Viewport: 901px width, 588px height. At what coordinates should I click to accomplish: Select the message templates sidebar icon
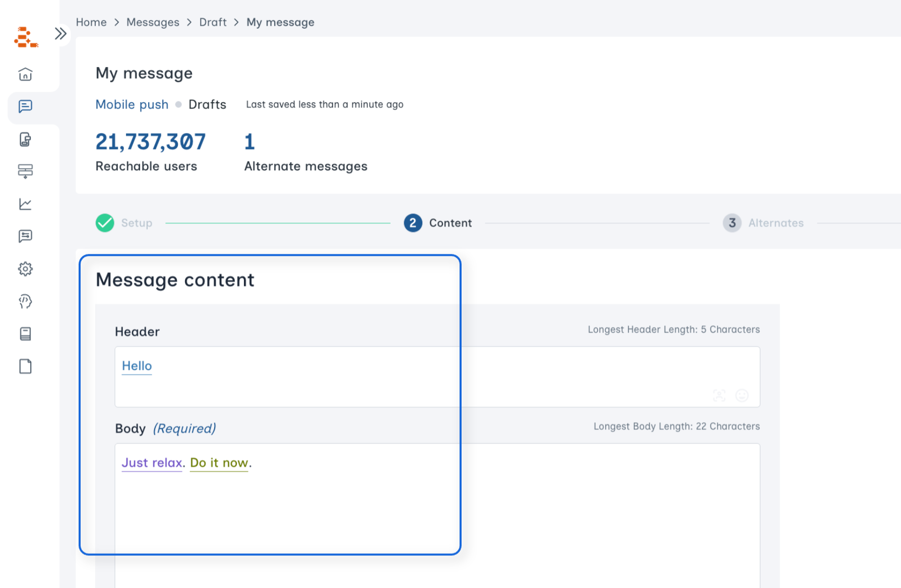25,236
